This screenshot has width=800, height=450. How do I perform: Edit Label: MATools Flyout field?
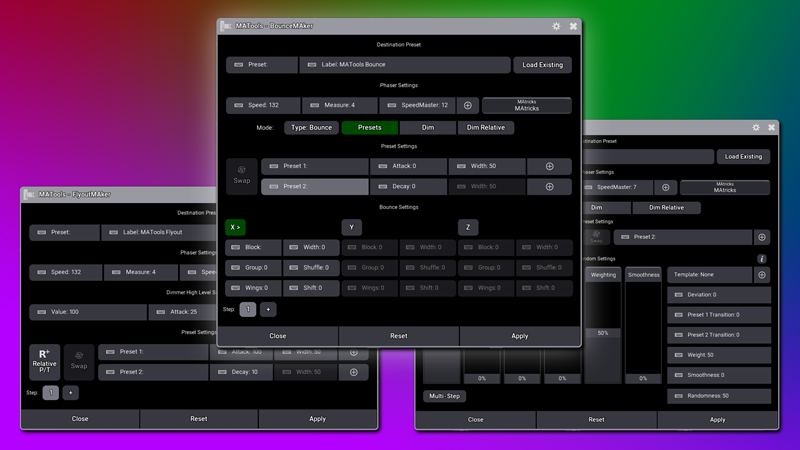159,232
